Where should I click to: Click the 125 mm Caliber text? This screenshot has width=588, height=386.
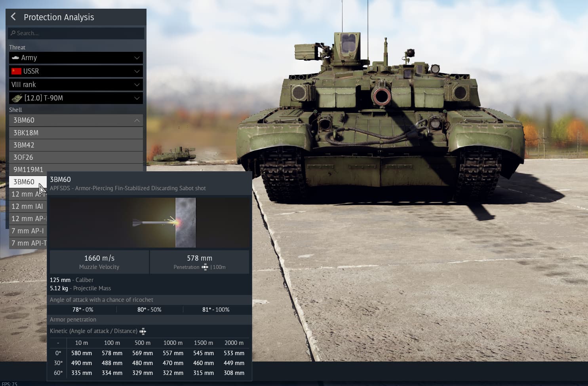coord(72,280)
